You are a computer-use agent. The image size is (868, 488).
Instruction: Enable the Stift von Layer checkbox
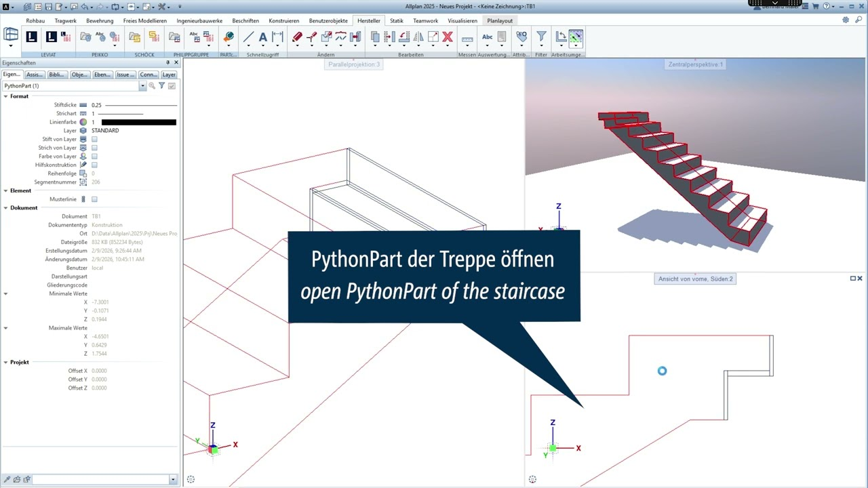click(94, 139)
